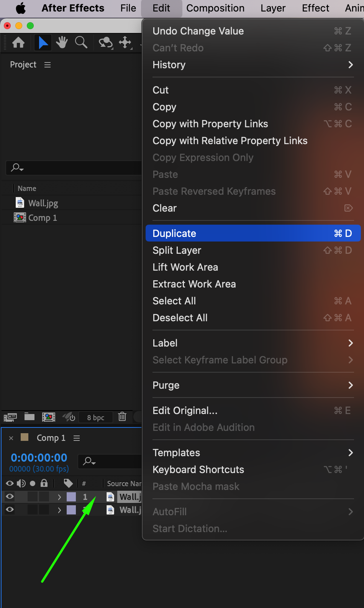Choose Select All menu entry
Image resolution: width=364 pixels, height=608 pixels.
[x=253, y=301]
